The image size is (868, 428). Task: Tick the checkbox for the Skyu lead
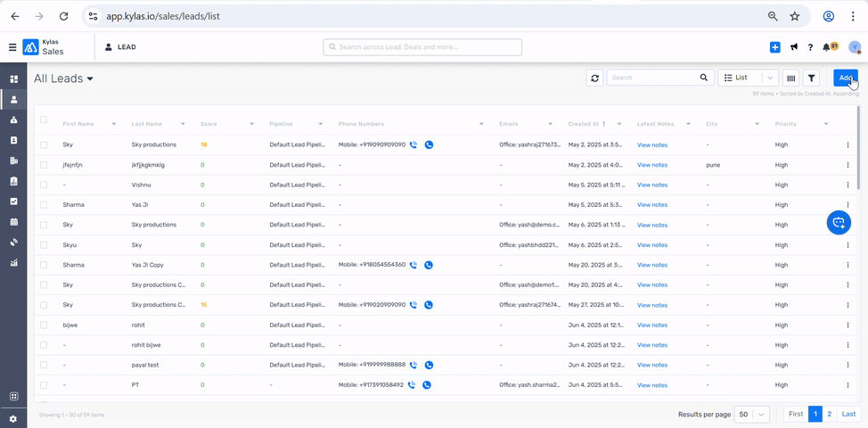[x=44, y=244]
